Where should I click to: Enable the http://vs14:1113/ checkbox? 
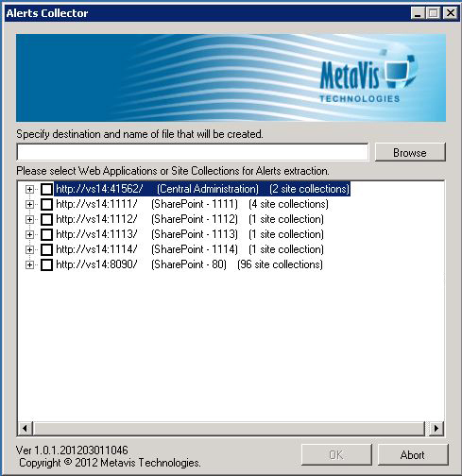click(46, 234)
